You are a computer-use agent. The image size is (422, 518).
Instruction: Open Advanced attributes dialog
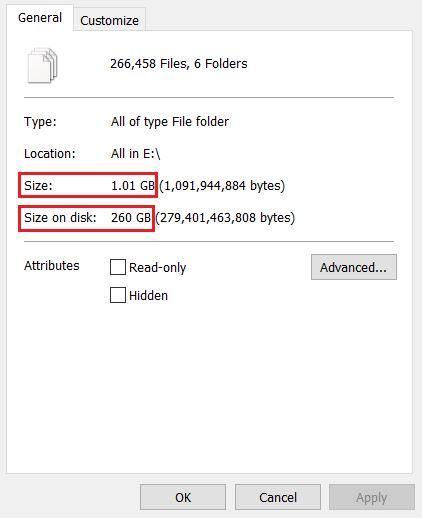354,267
